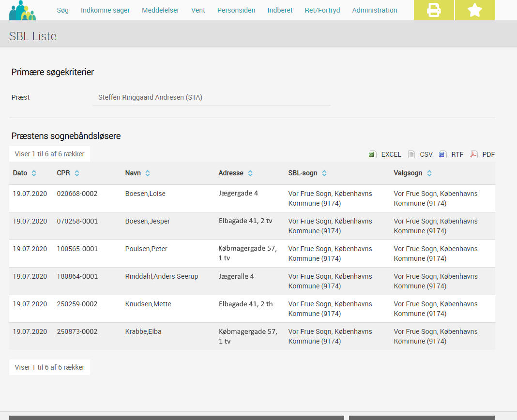Click CPR 020668-0002

(77, 194)
